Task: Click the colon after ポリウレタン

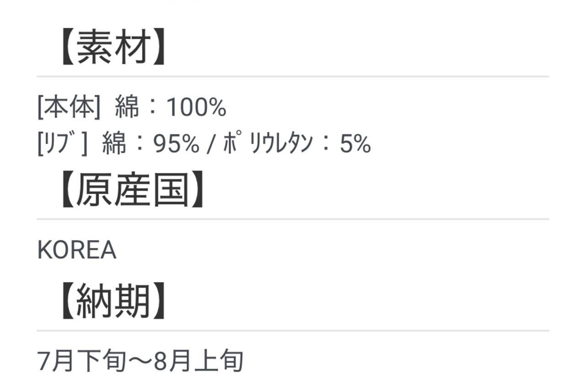Action: tap(326, 145)
